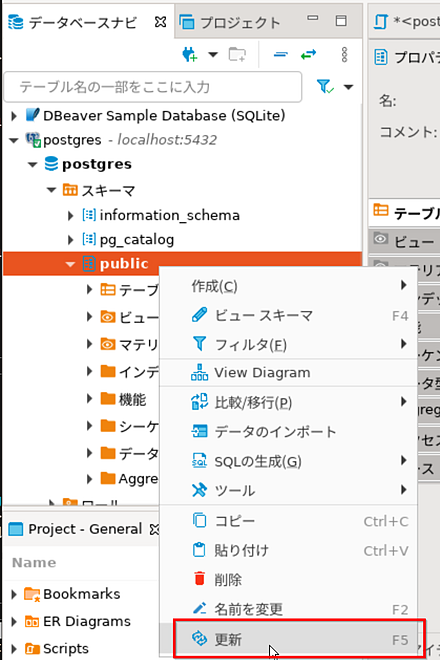This screenshot has width=440, height=660.
Task: Expand the pg_catalog schema
Action: coord(70,240)
